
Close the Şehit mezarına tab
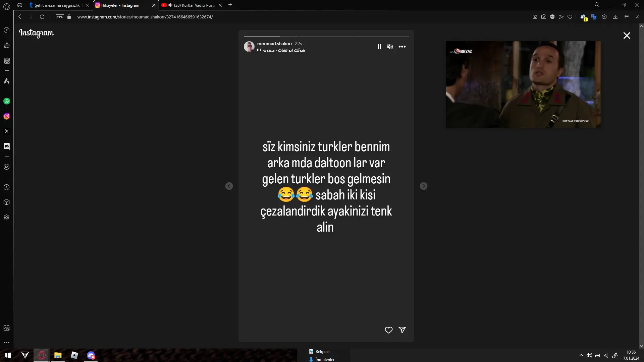click(88, 5)
